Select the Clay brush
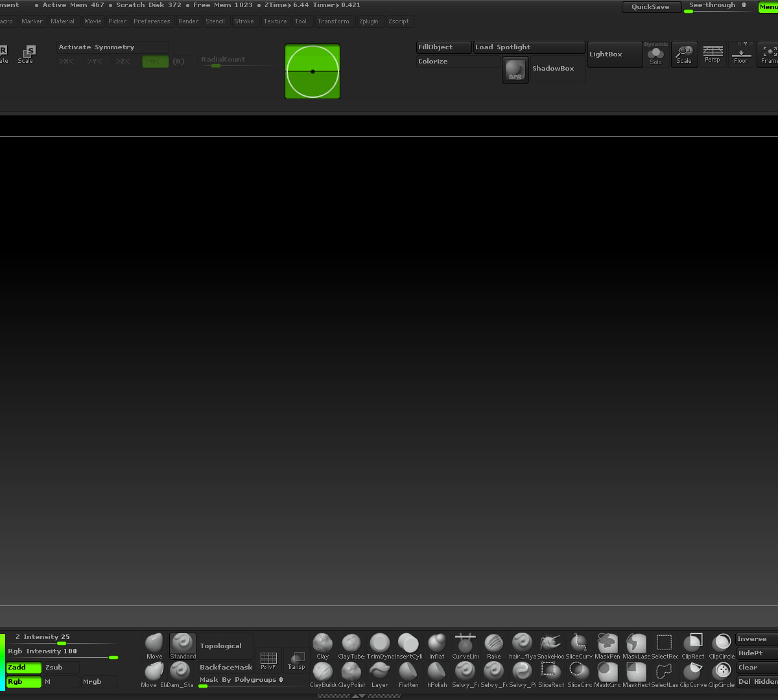This screenshot has height=700, width=778. coord(323,646)
